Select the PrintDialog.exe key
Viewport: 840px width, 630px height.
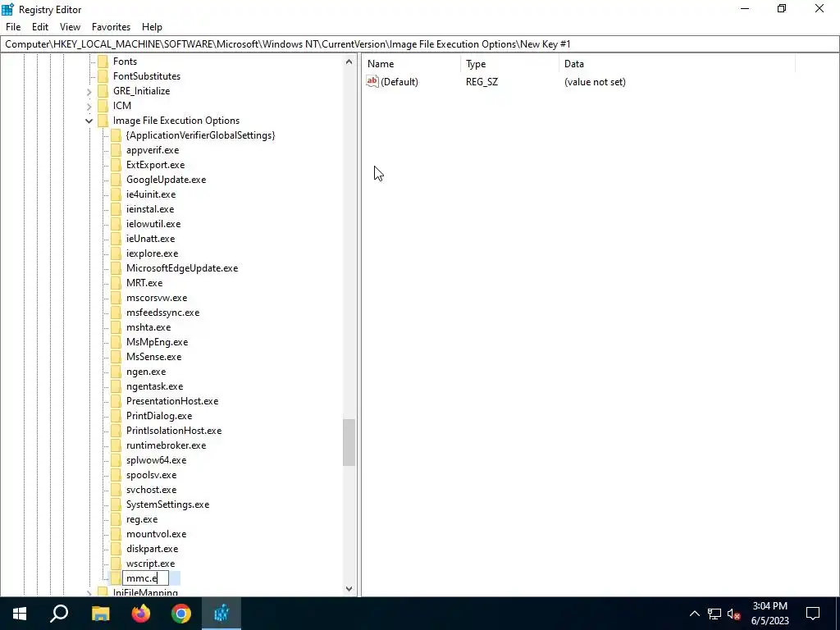[x=159, y=415]
